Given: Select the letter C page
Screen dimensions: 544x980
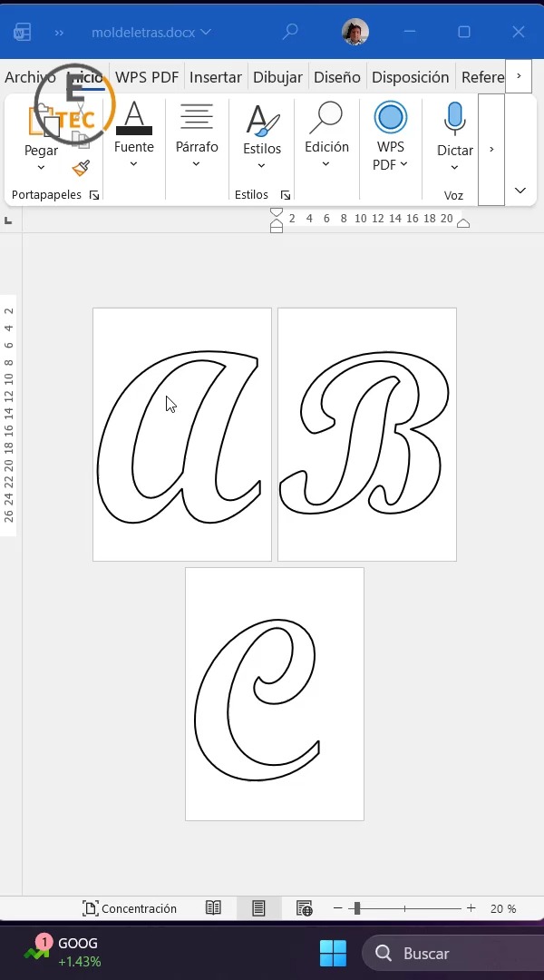Looking at the screenshot, I should (x=275, y=694).
